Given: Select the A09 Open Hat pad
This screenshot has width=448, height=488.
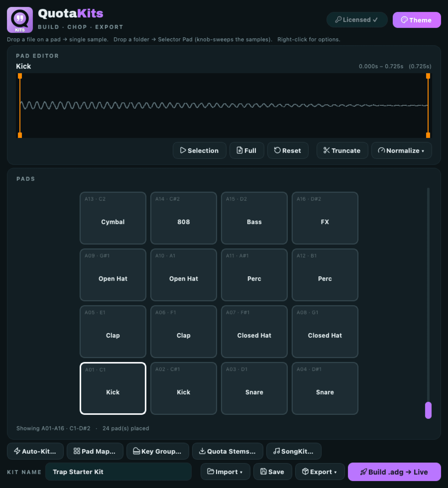Looking at the screenshot, I should [113, 275].
